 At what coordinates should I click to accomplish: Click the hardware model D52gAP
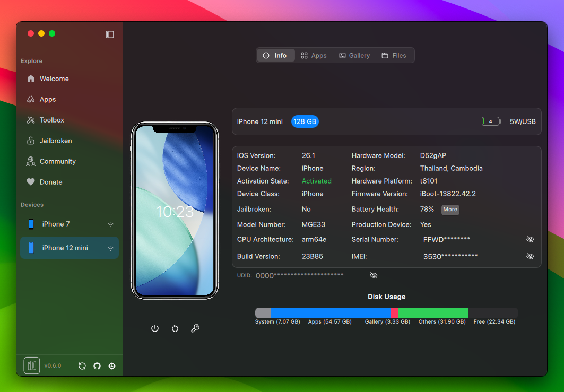(433, 156)
